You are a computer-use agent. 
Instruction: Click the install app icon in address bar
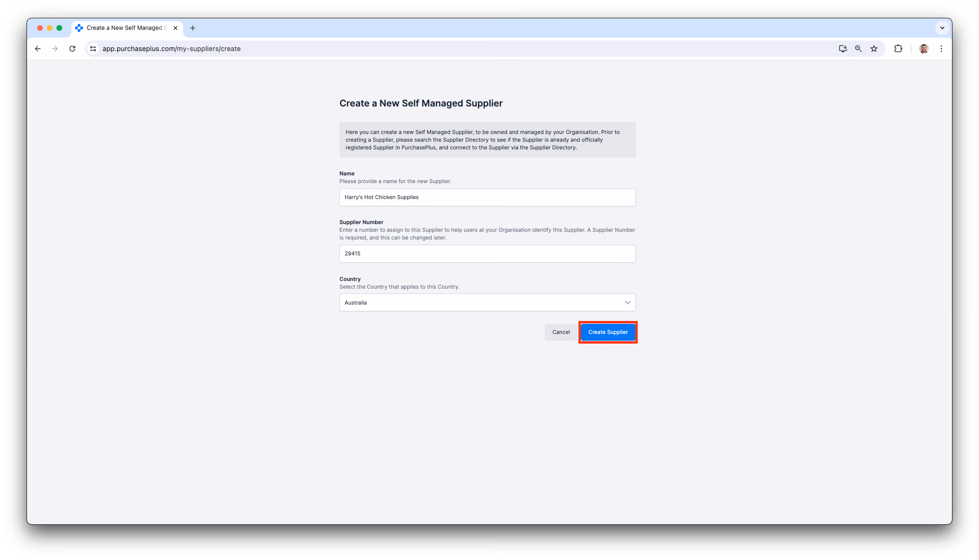pos(843,49)
